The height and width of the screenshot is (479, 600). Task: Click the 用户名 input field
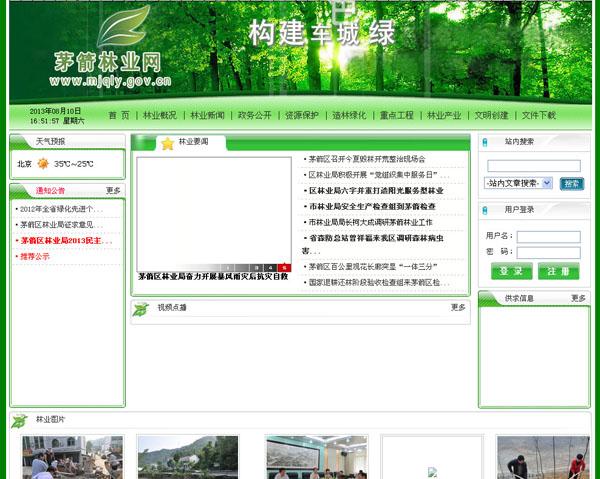[549, 237]
